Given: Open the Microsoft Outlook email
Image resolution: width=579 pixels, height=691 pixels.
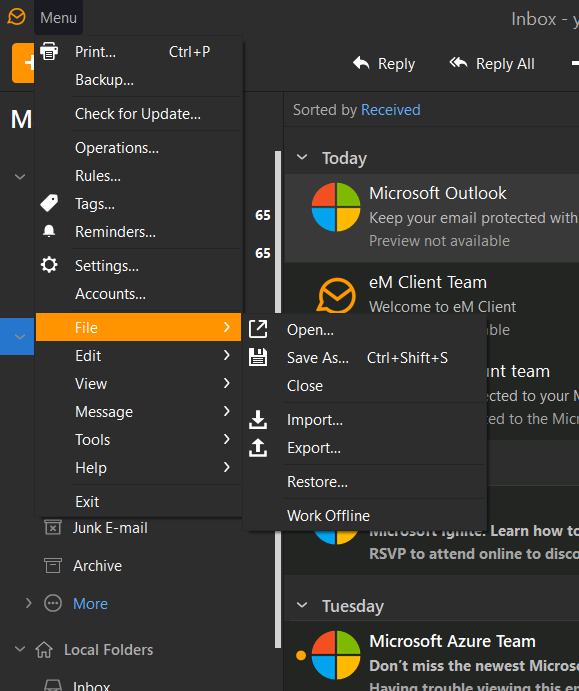Looking at the screenshot, I should coord(432,218).
